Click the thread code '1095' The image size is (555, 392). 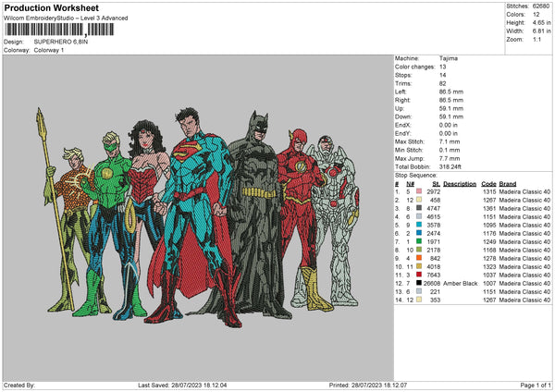pyautogui.click(x=489, y=225)
